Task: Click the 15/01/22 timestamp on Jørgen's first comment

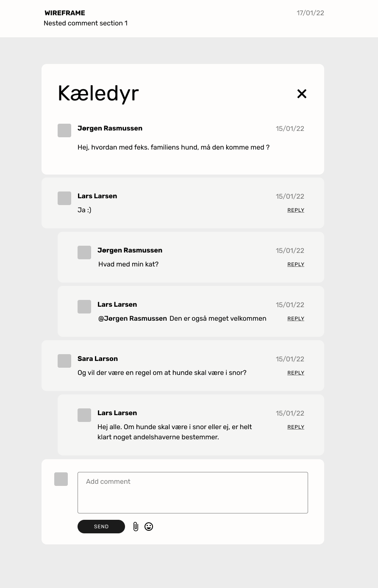Action: click(290, 128)
